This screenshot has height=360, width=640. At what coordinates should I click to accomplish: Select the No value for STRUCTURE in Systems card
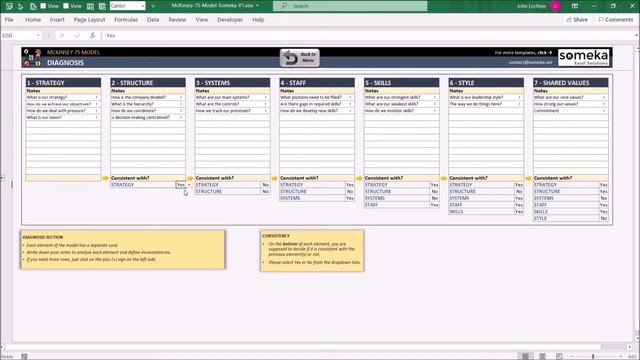point(265,191)
